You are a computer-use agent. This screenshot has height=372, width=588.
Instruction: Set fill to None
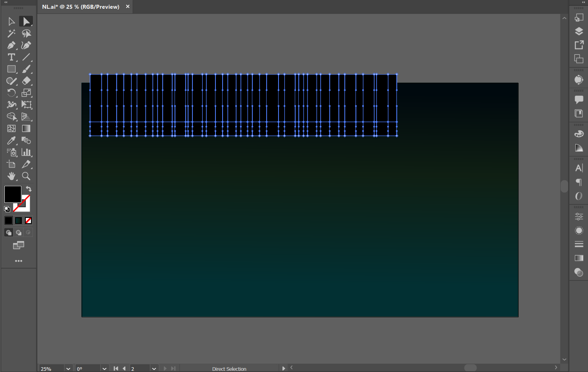(x=28, y=220)
